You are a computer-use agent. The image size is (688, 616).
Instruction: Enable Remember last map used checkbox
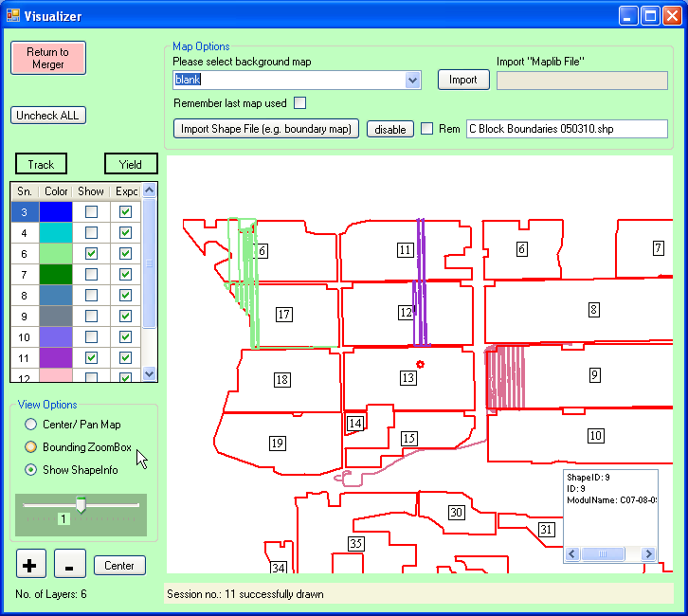[x=299, y=103]
